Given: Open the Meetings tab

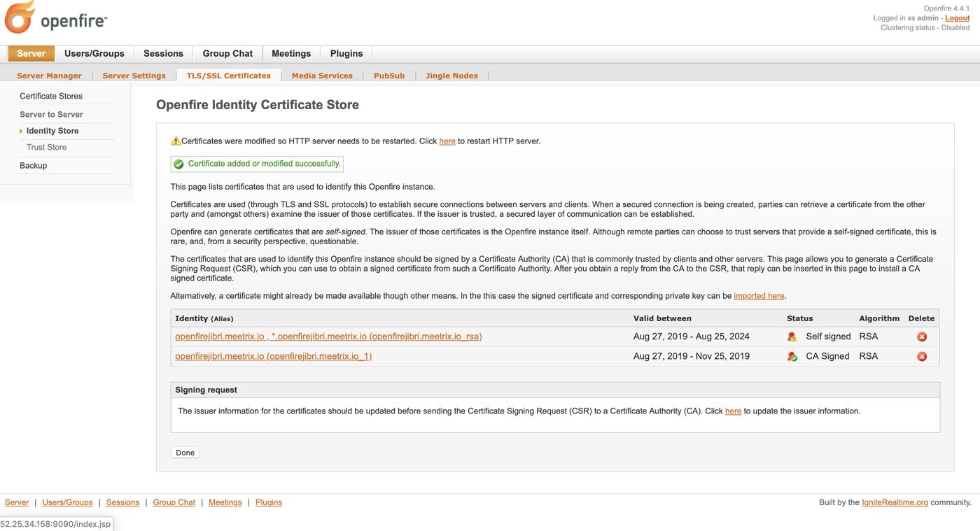Looking at the screenshot, I should 291,53.
